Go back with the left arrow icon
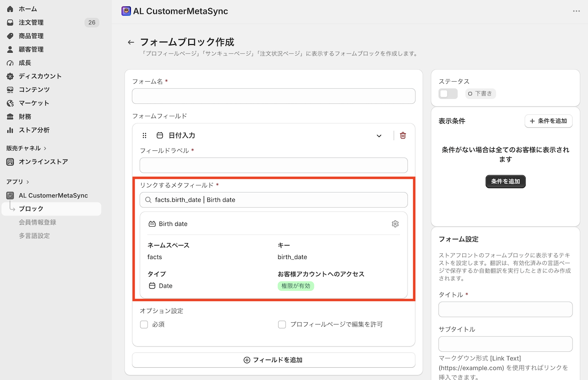This screenshot has height=380, width=588. [131, 42]
